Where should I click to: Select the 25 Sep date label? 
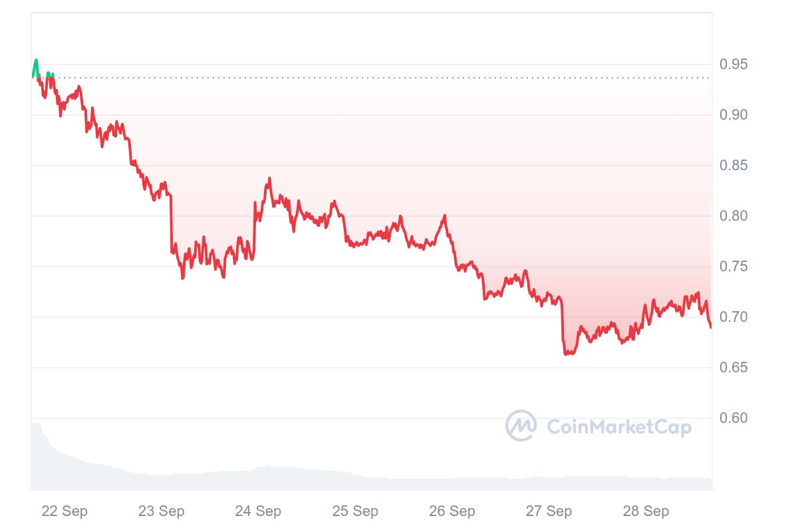[355, 511]
